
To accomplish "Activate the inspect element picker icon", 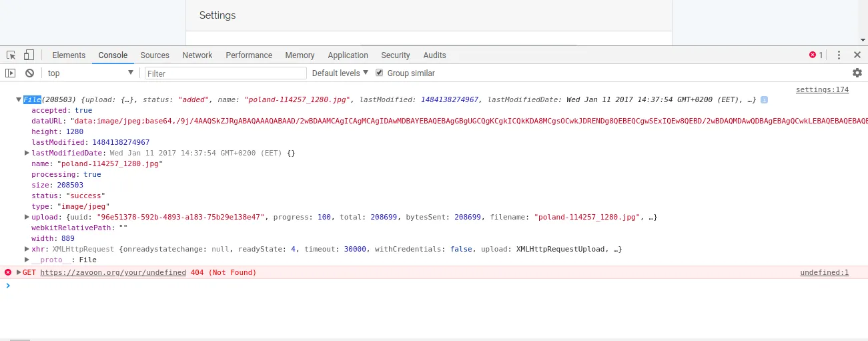I will [11, 55].
